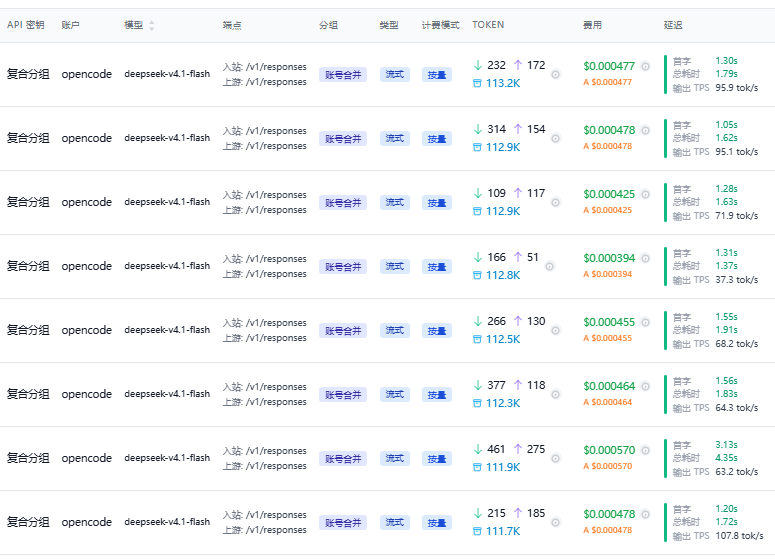The height and width of the screenshot is (559, 775).
Task: Open cost info icon next to $0.000477
Action: (646, 66)
